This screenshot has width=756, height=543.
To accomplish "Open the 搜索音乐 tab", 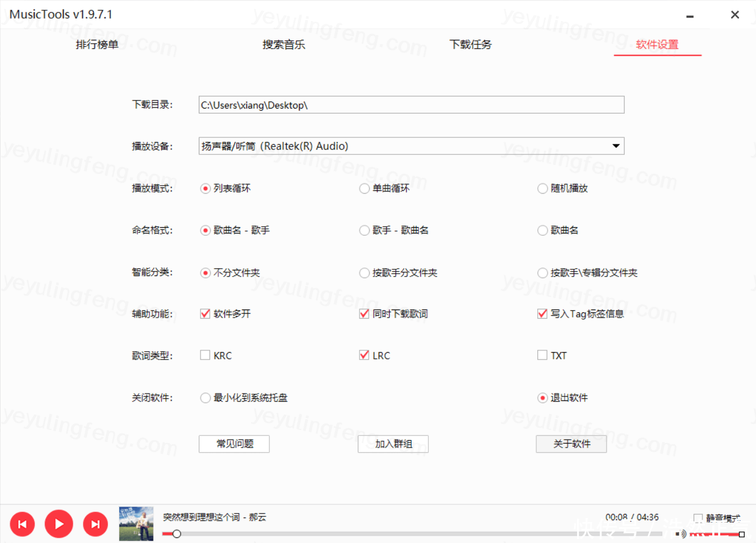I will (x=283, y=44).
